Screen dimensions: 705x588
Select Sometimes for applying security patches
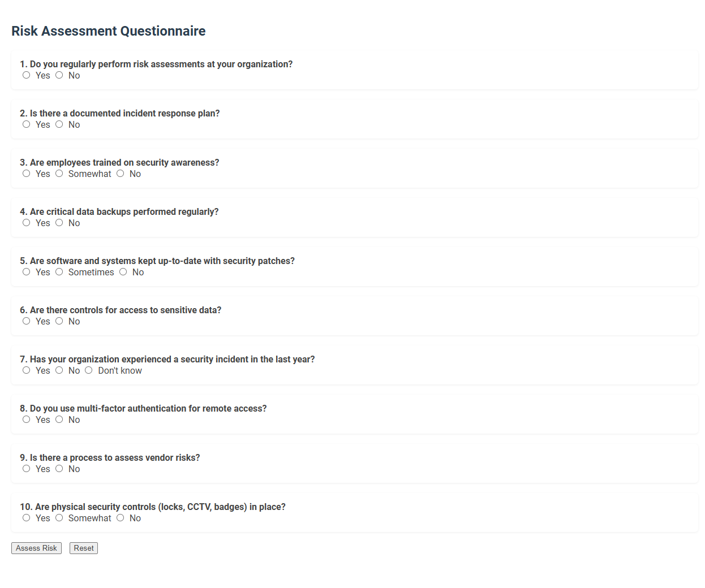point(59,271)
